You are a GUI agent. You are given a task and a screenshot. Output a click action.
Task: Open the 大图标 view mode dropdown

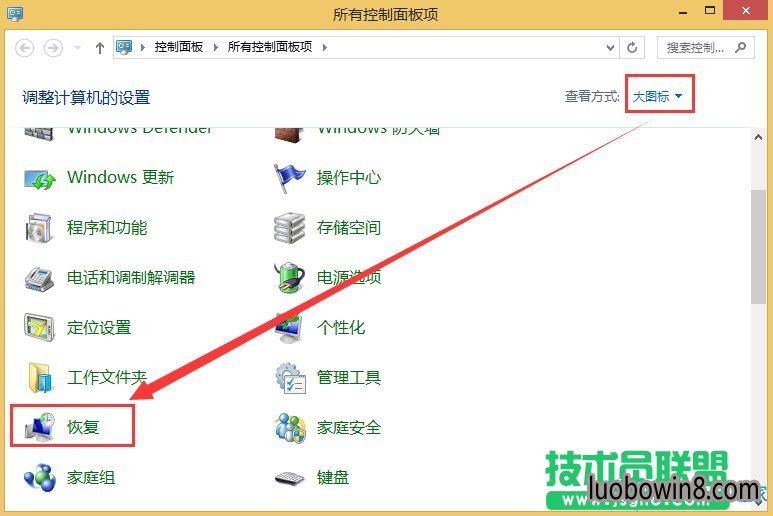pos(657,96)
